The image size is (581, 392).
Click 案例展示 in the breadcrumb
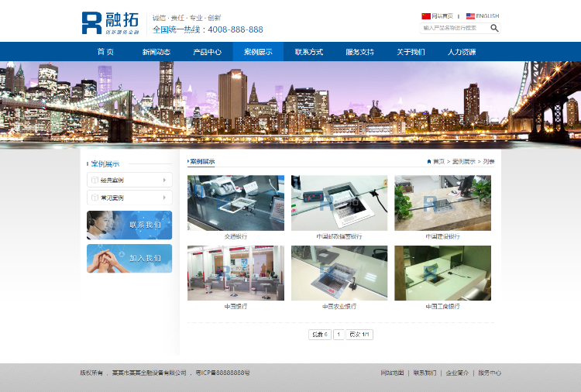463,162
